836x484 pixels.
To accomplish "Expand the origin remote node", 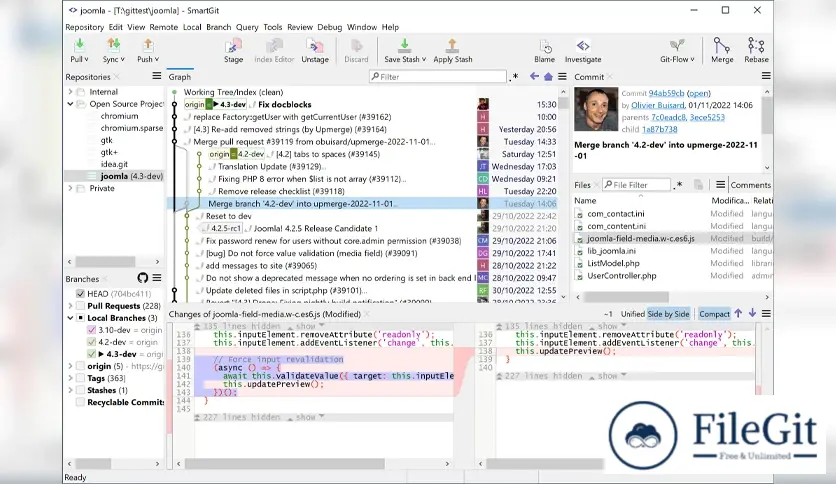I will tap(70, 366).
